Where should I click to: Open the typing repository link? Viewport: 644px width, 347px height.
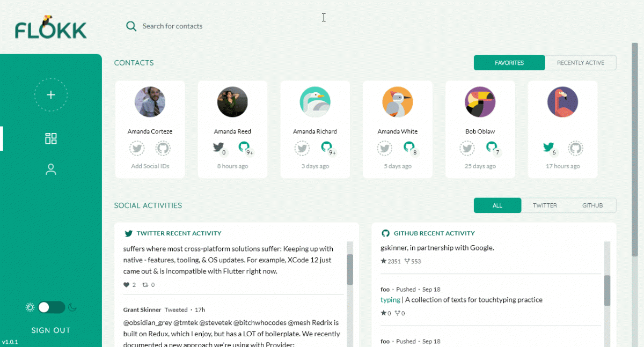[390, 300]
